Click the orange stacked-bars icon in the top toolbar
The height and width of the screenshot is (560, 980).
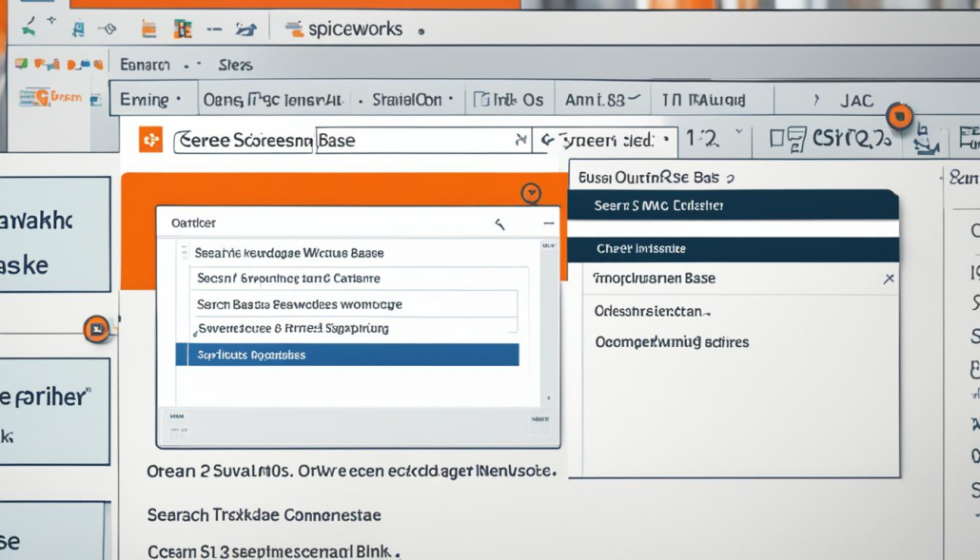[148, 29]
